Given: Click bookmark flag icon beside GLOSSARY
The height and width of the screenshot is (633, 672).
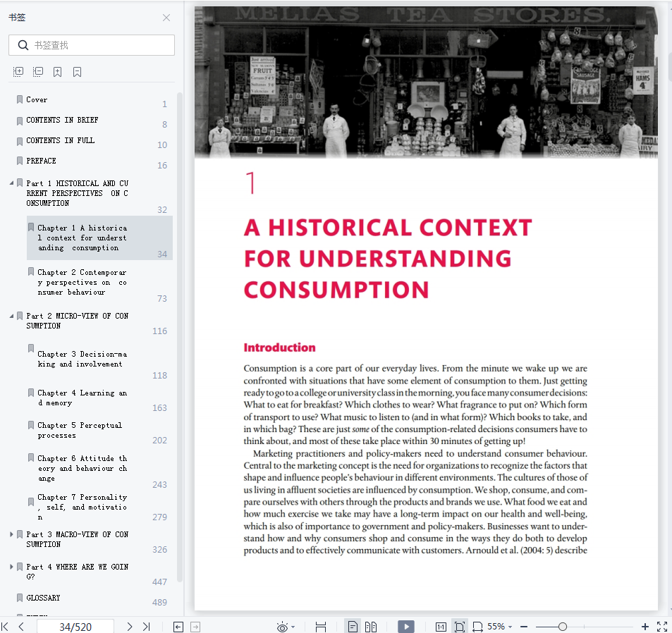Looking at the screenshot, I should (19, 598).
